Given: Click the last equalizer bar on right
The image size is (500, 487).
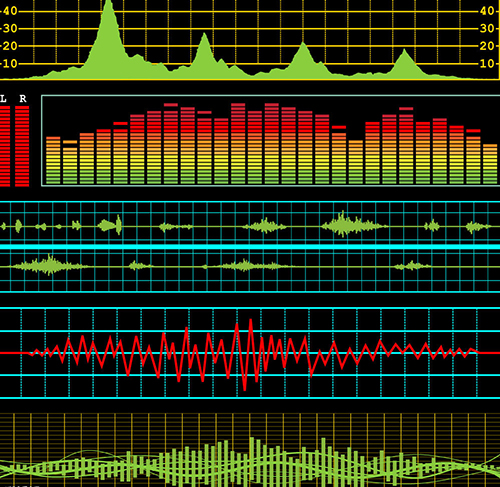Looking at the screenshot, I should (490, 164).
